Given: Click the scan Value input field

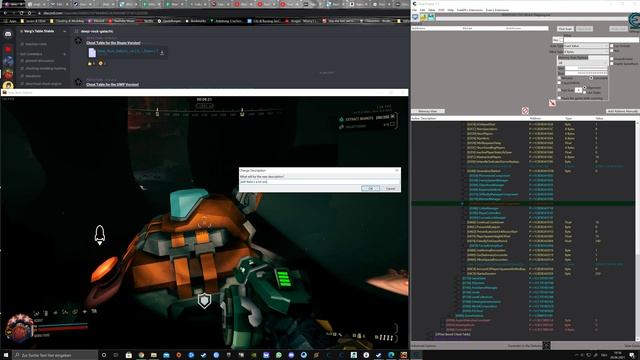Looking at the screenshot, I should [601, 40].
